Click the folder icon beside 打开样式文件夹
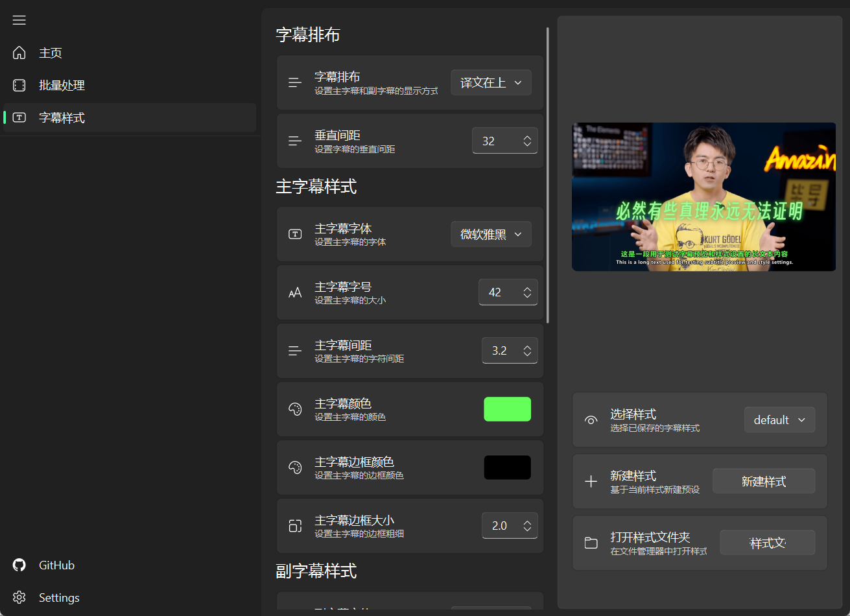 click(591, 543)
